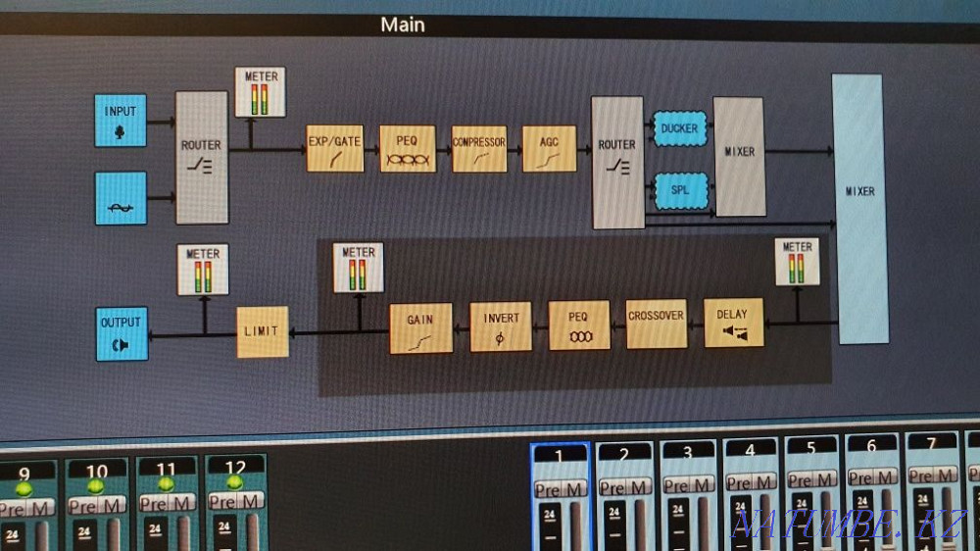Click the Main title bar
The width and height of the screenshot is (980, 551).
(x=403, y=25)
